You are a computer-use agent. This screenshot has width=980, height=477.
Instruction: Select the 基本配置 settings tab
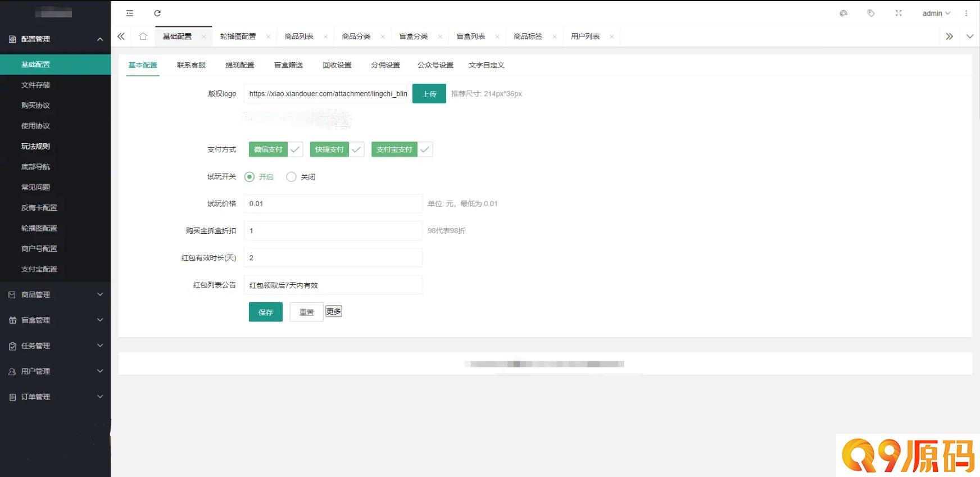coord(143,65)
